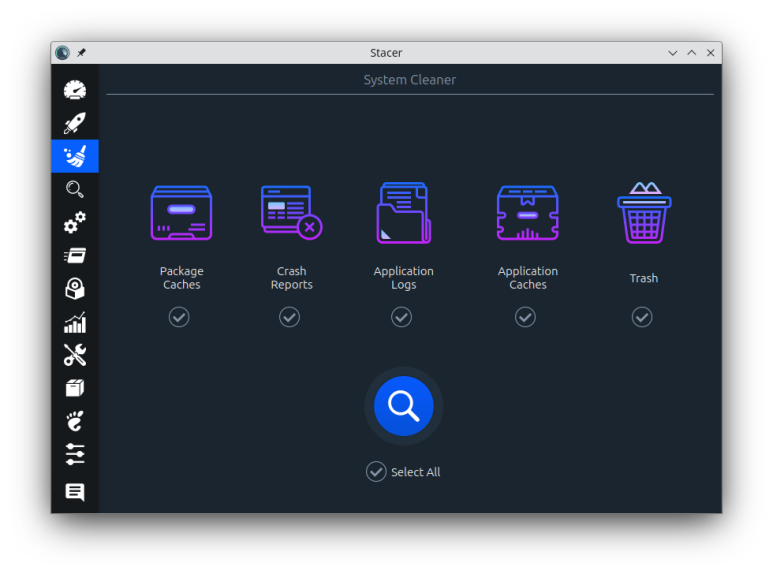
Task: Click the Package Caches drawer icon
Action: (181, 213)
